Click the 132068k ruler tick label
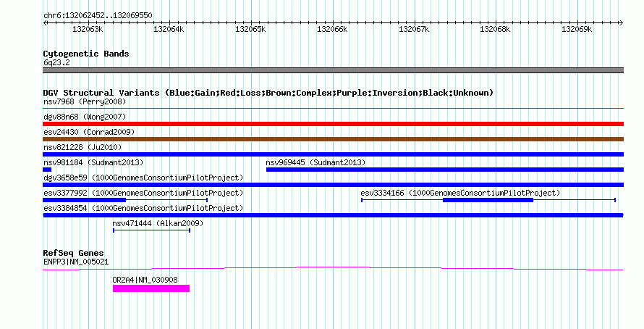Image resolution: width=644 pixels, height=329 pixels. coord(496,29)
